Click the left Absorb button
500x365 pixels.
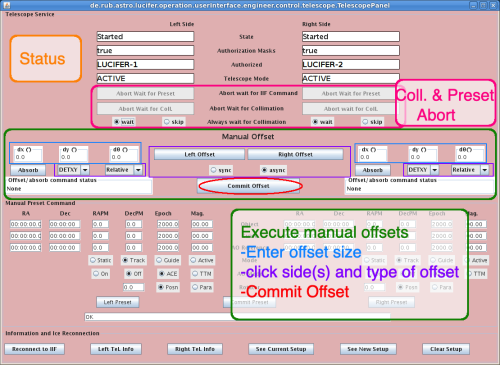click(x=28, y=170)
